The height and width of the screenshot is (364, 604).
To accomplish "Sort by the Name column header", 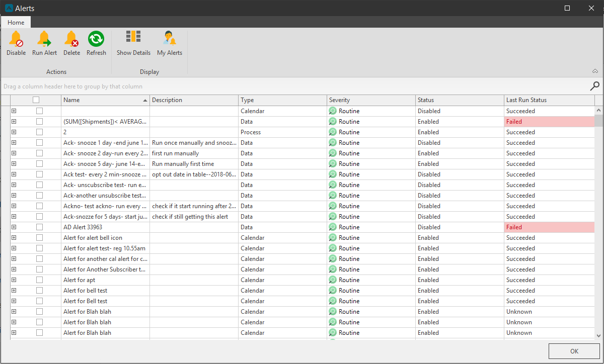I will [x=106, y=100].
